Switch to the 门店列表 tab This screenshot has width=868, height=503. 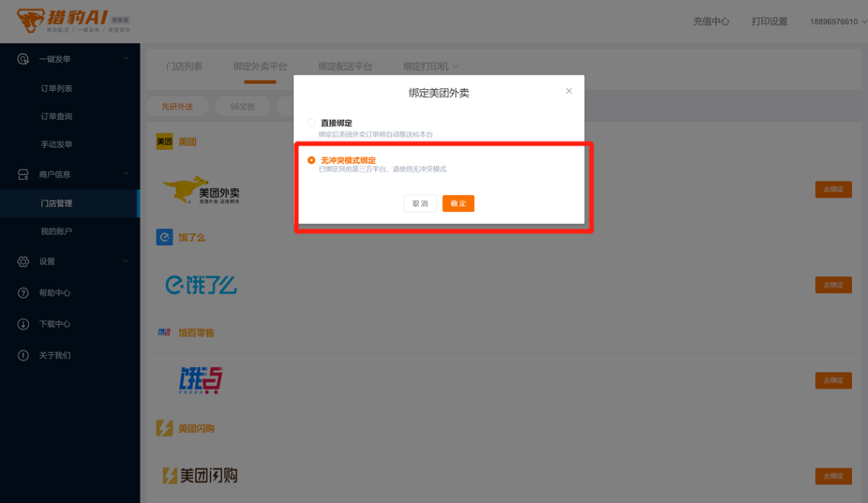coord(184,67)
